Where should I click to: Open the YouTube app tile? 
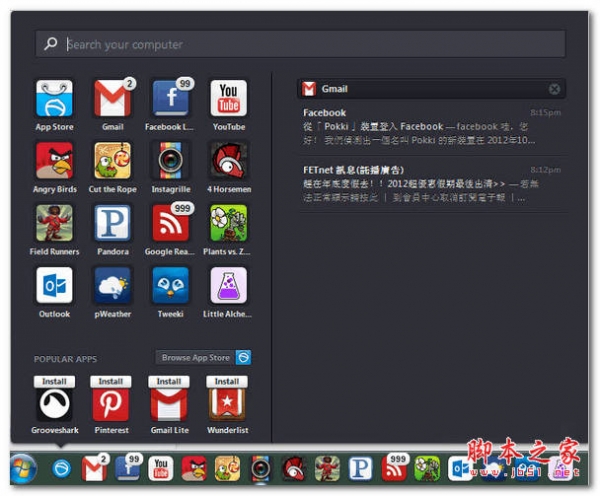229,98
